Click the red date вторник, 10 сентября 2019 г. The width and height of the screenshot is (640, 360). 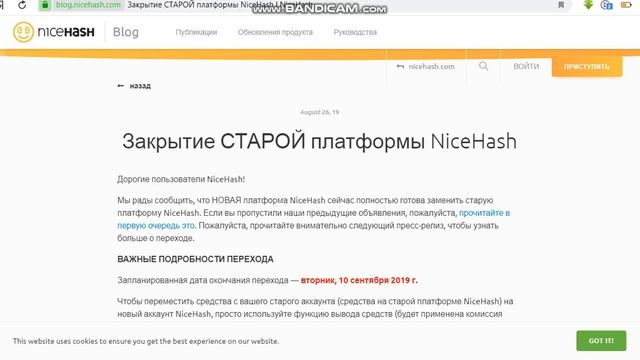[x=359, y=280]
